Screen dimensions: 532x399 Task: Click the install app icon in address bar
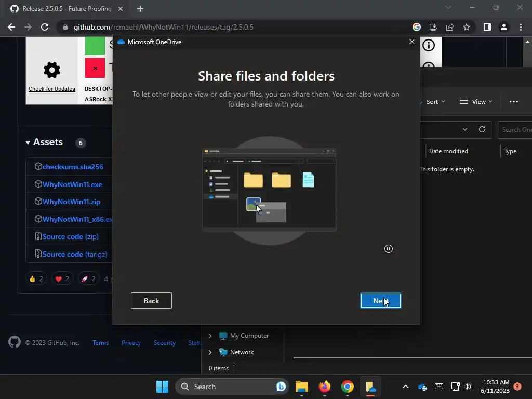pyautogui.click(x=433, y=27)
